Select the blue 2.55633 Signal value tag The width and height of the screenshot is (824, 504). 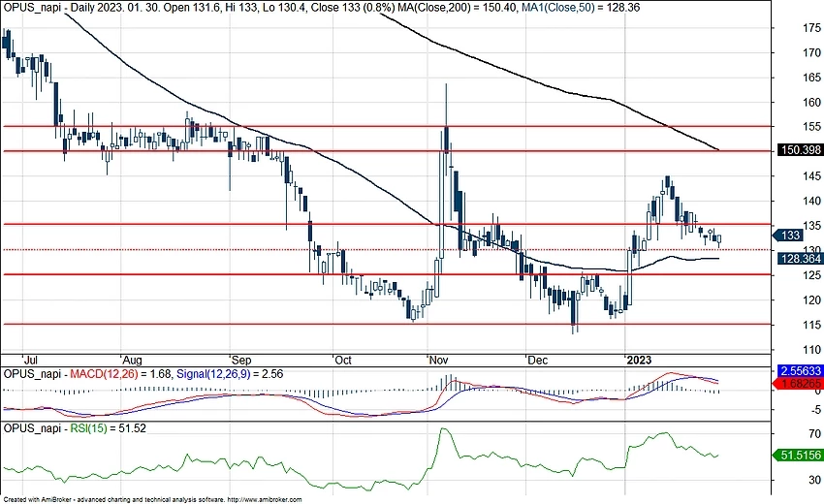click(801, 371)
